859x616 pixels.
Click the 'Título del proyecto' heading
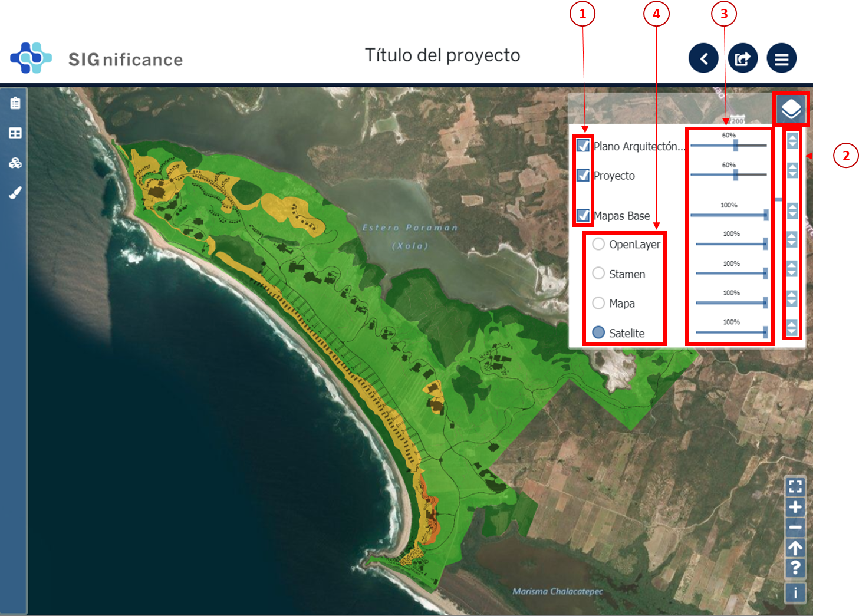tap(442, 55)
